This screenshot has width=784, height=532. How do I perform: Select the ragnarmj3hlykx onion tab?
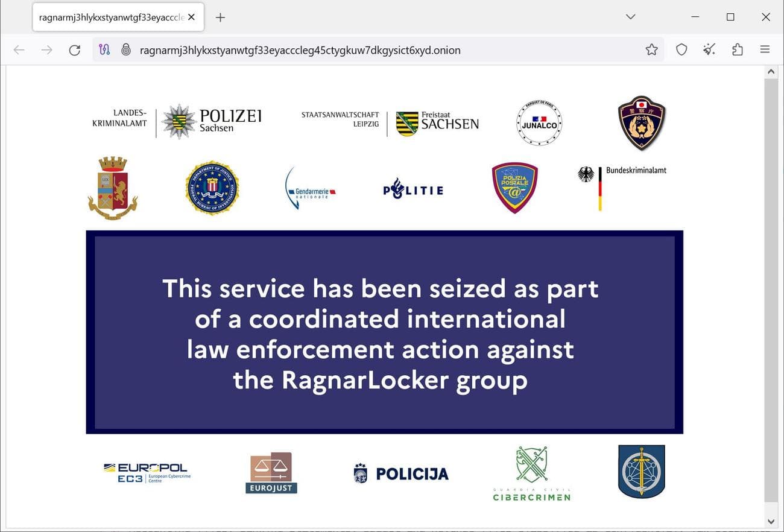pos(112,17)
